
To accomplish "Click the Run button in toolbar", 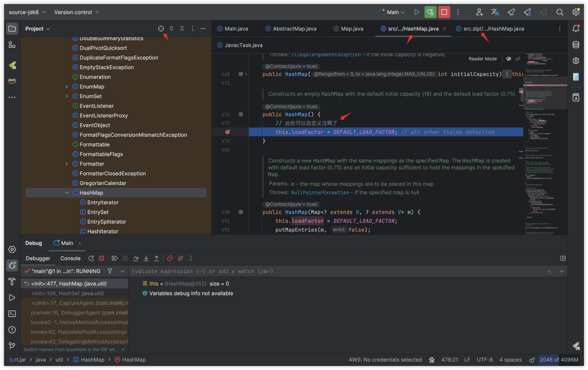I will coord(416,12).
